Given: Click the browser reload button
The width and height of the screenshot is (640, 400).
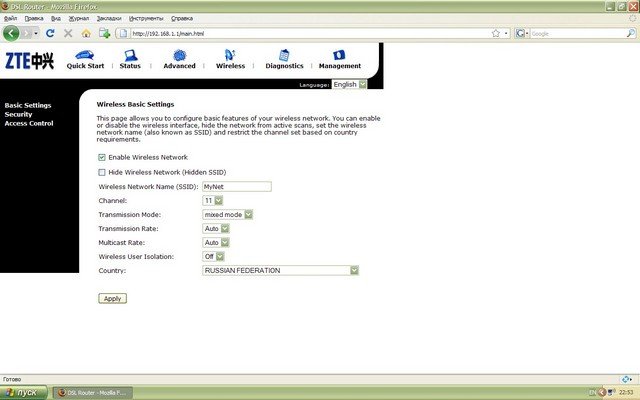Looking at the screenshot, I should click(50, 33).
